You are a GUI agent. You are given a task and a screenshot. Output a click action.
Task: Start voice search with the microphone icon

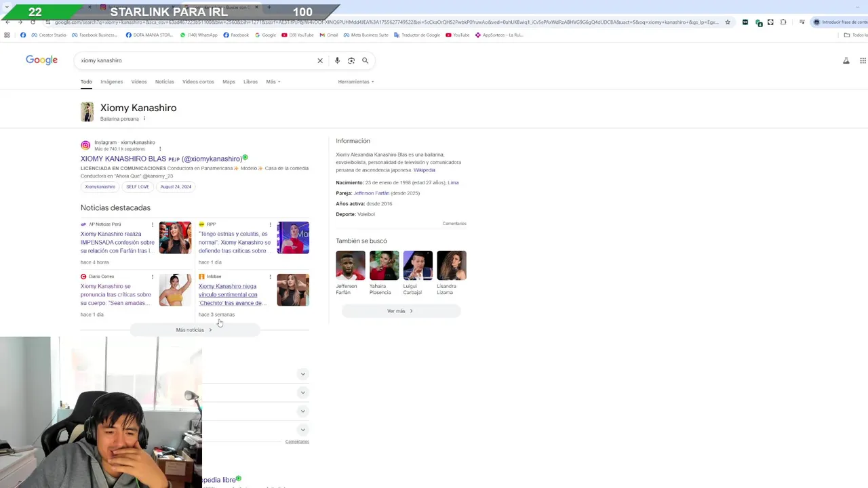[x=337, y=60]
